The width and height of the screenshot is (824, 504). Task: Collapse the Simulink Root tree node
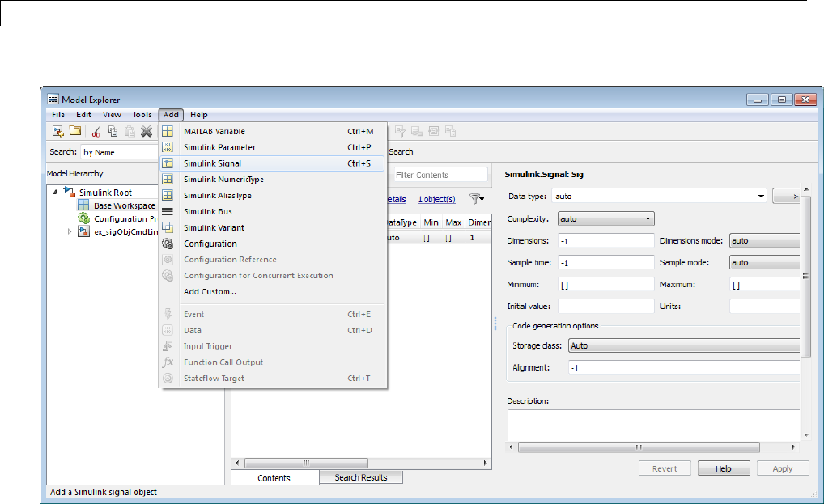(x=55, y=193)
